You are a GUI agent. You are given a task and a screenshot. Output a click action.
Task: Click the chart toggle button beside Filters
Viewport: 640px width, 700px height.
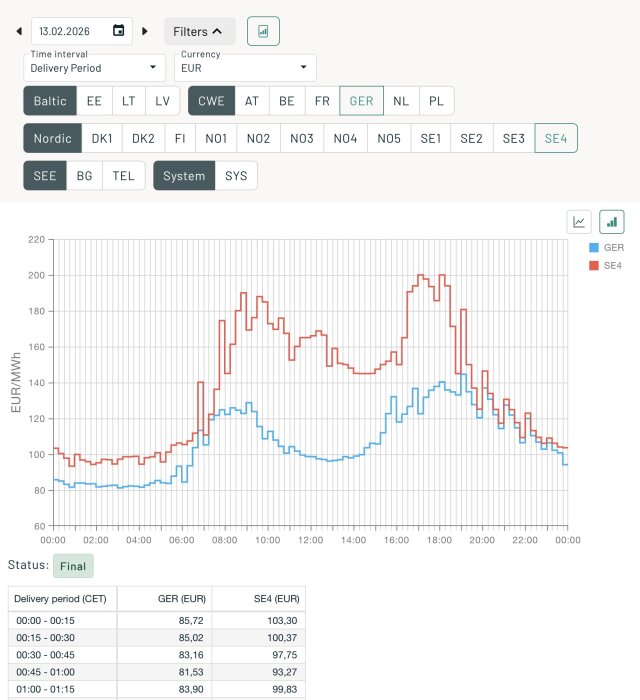263,31
